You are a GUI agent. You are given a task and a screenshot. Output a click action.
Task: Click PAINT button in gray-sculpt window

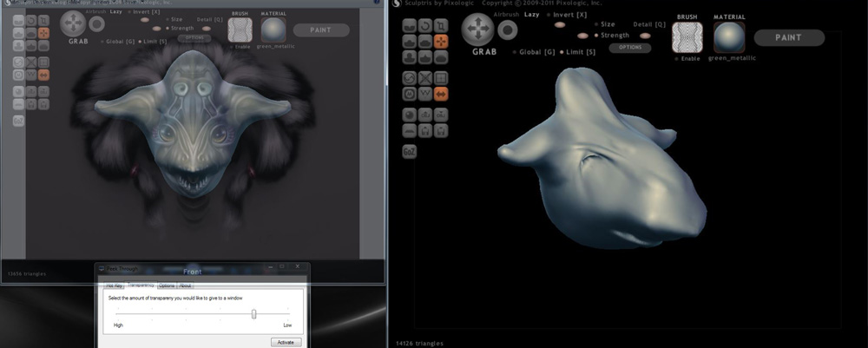tap(789, 37)
